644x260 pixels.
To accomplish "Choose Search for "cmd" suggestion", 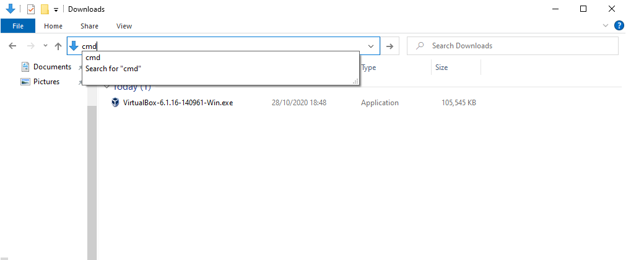I will pyautogui.click(x=220, y=69).
